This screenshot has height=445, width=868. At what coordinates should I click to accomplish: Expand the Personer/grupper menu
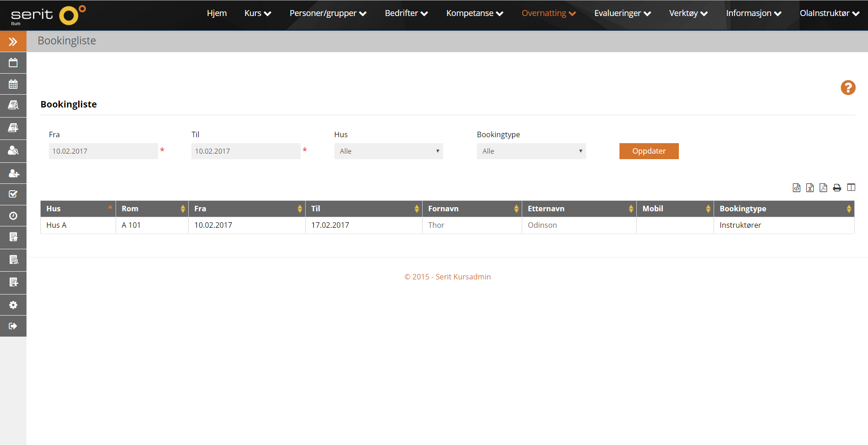coord(328,13)
